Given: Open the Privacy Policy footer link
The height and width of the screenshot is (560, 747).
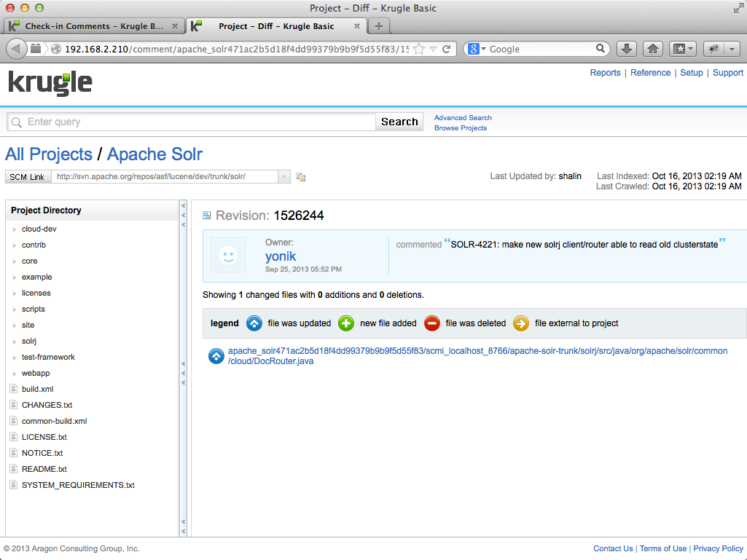Looking at the screenshot, I should click(719, 548).
